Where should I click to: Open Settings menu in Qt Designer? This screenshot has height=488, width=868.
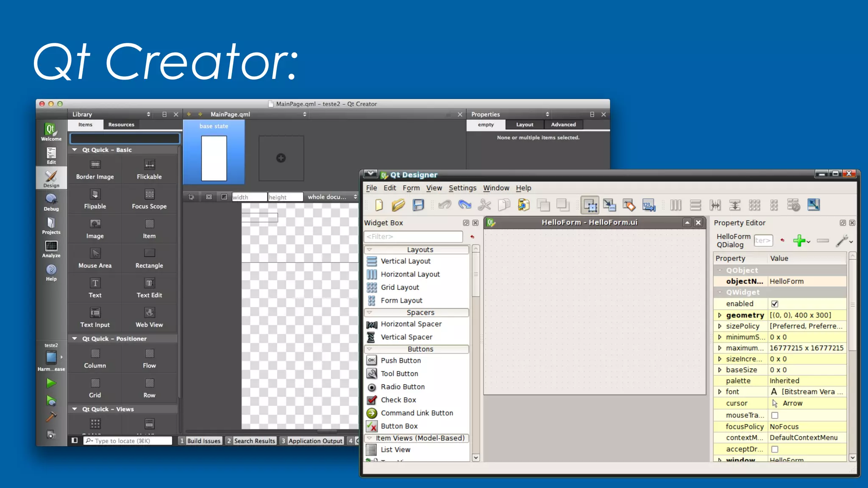click(x=462, y=188)
